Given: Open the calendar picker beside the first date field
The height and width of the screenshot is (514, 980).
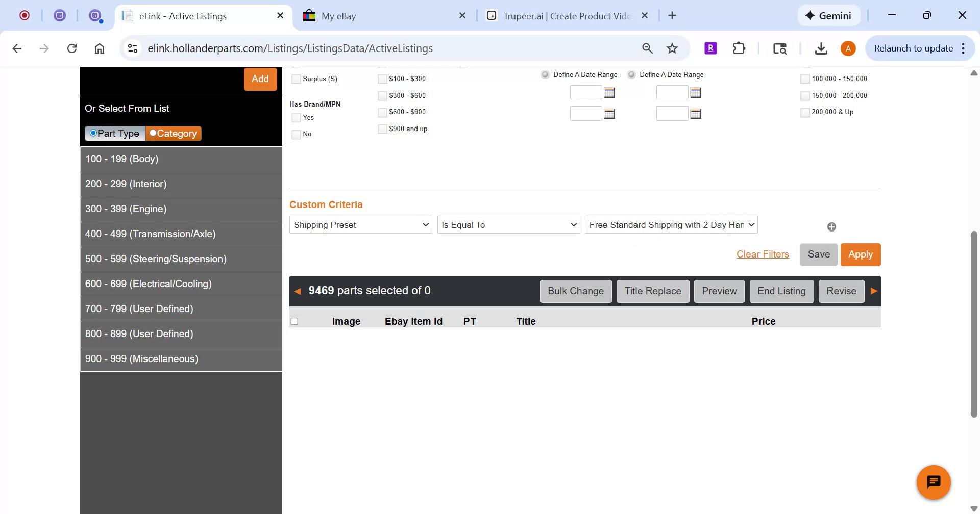Looking at the screenshot, I should point(609,92).
